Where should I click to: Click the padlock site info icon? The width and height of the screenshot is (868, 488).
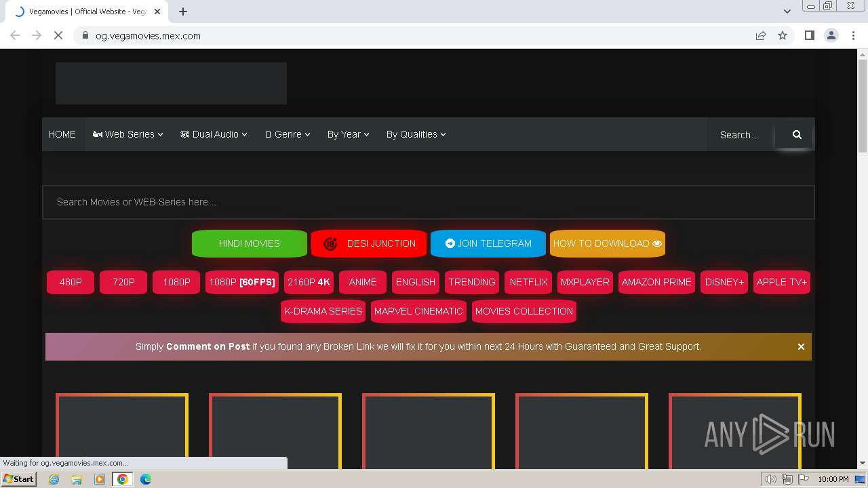click(85, 36)
